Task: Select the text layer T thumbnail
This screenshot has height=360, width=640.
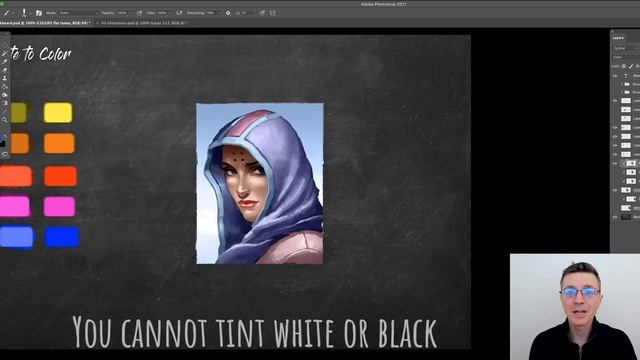Action: 626,76
